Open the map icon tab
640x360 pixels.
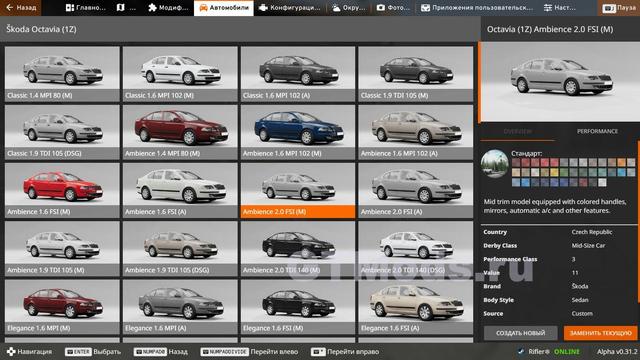126,8
